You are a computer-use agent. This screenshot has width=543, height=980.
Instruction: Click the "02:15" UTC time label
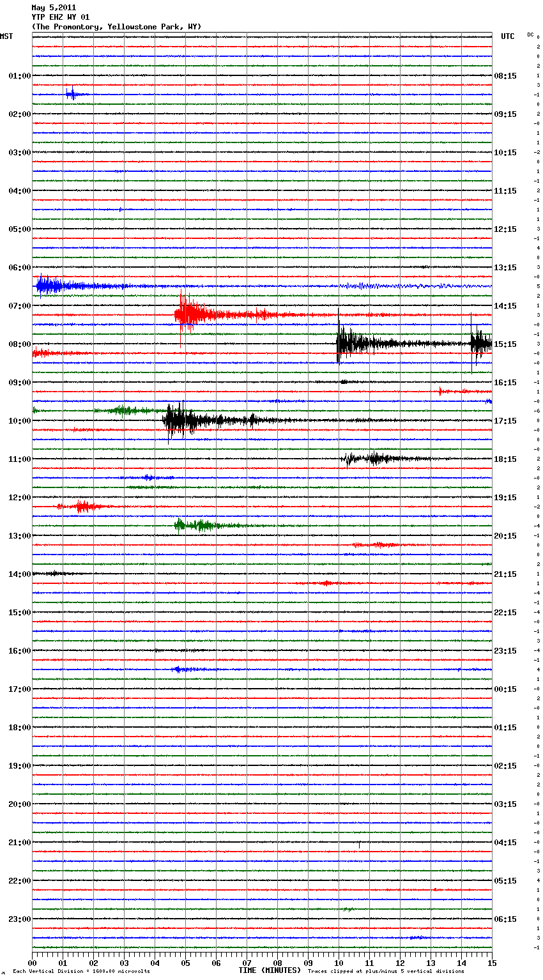point(505,766)
